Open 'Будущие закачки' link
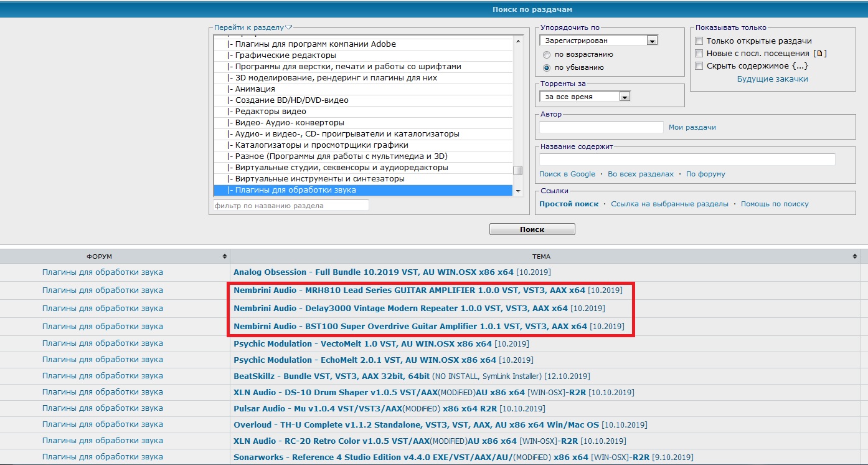This screenshot has height=465, width=868. 772,79
